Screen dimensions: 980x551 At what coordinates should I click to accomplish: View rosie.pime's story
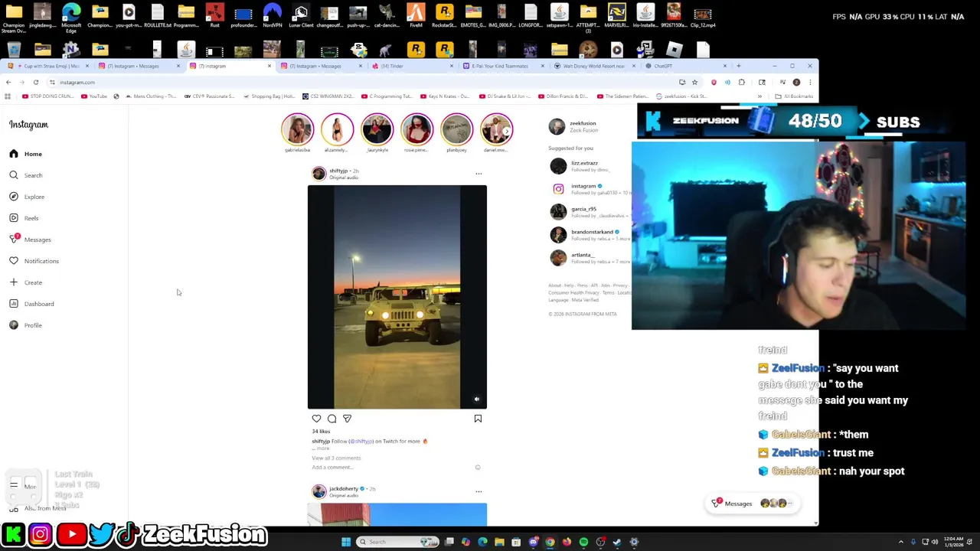[x=416, y=129]
